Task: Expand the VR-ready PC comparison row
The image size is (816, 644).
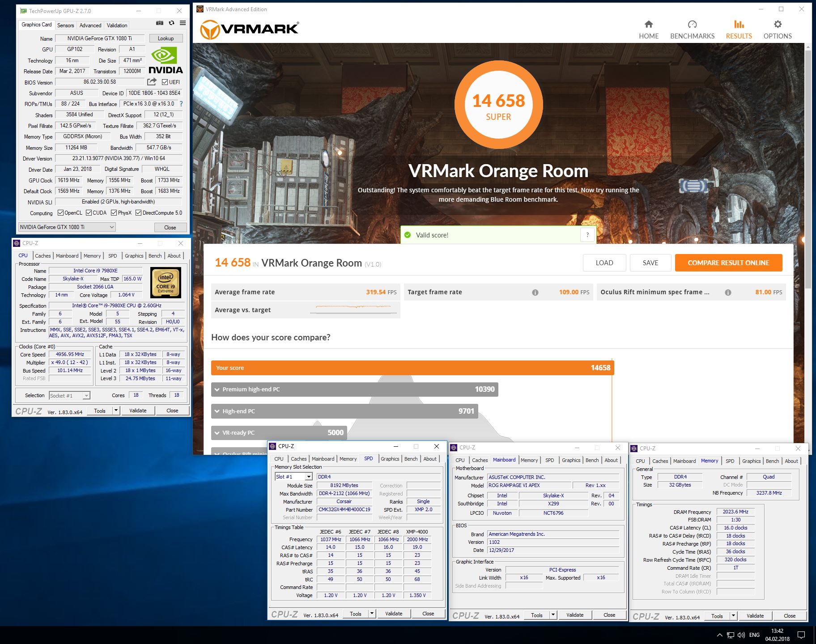Action: point(279,432)
